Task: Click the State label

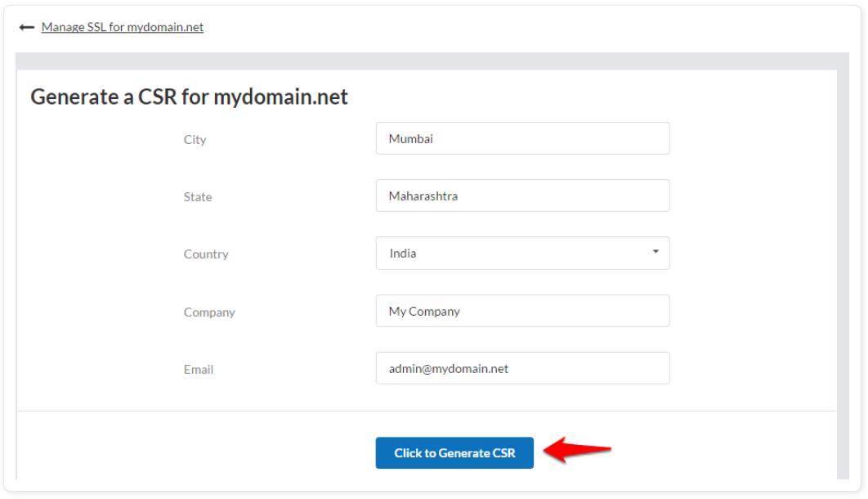Action: pos(198,197)
